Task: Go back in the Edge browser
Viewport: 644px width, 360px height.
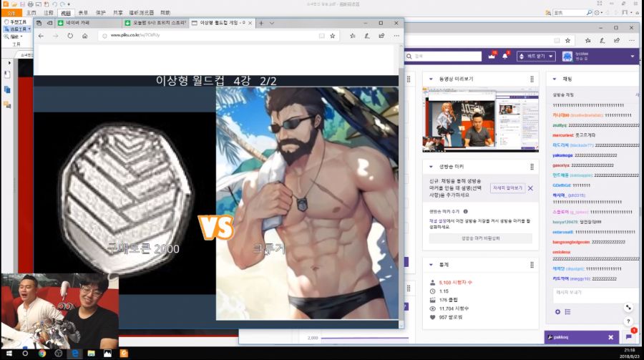Action: tap(41, 37)
